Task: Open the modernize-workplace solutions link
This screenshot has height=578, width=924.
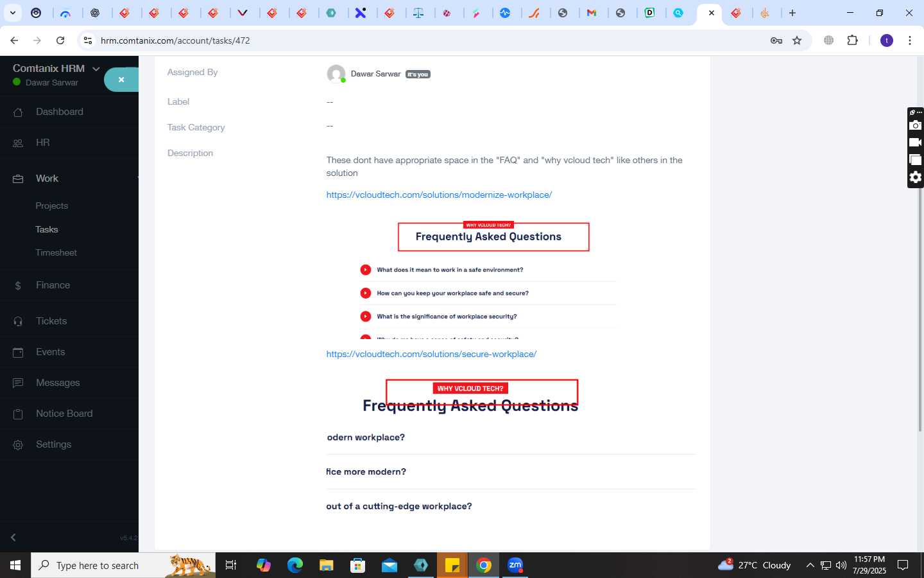Action: 439,195
